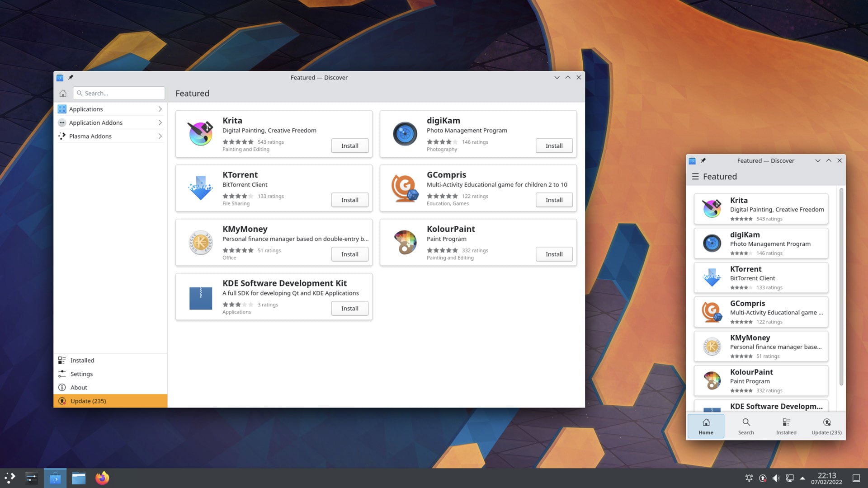
Task: Open the hamburger menu in the small Discover window
Action: point(695,177)
